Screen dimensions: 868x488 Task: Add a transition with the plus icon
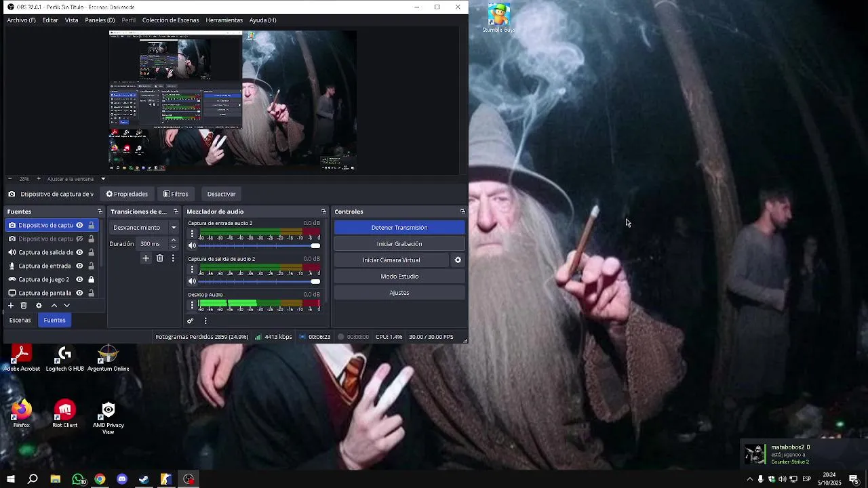(145, 258)
